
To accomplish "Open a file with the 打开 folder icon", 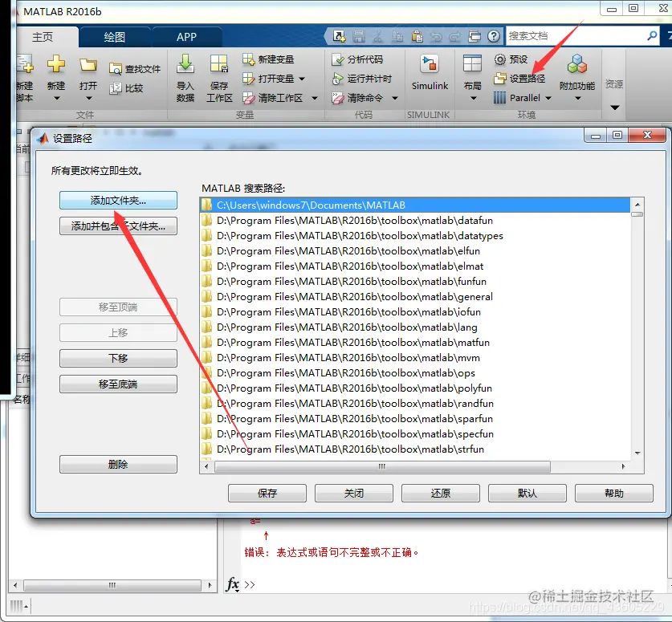I will 88,65.
